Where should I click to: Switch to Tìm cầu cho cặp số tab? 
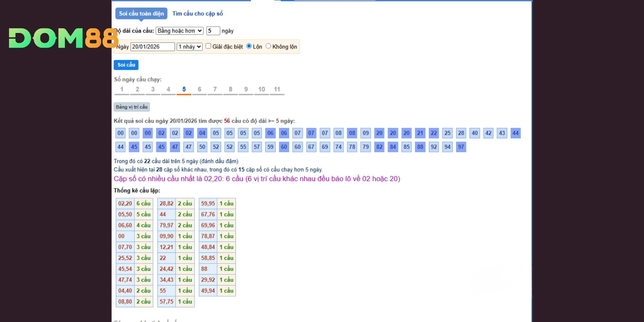coord(198,14)
